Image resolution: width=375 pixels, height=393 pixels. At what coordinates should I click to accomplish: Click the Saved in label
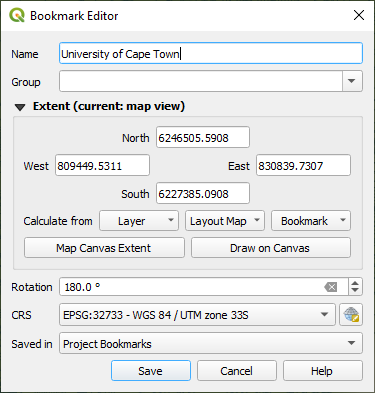point(32,344)
